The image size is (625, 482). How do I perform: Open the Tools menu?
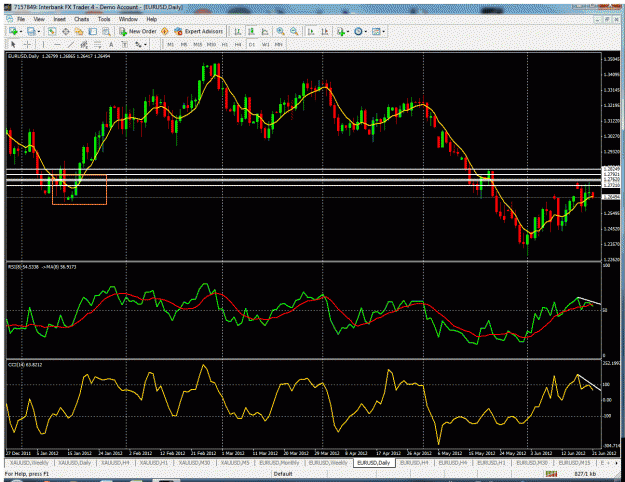tap(104, 19)
